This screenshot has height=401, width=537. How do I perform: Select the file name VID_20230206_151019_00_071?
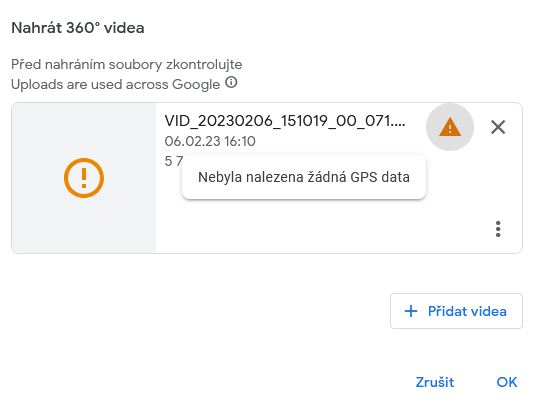point(285,121)
